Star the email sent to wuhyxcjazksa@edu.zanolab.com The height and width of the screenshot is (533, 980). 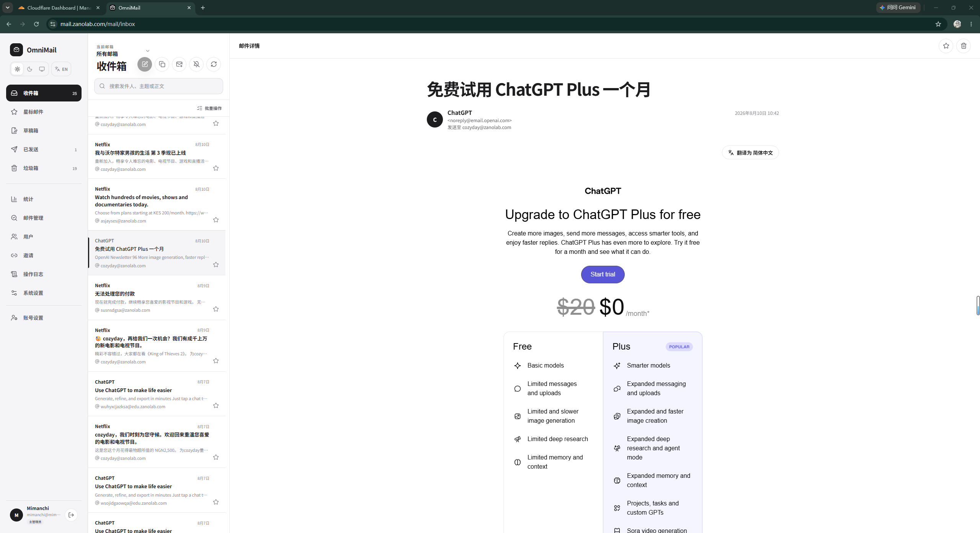pyautogui.click(x=216, y=405)
